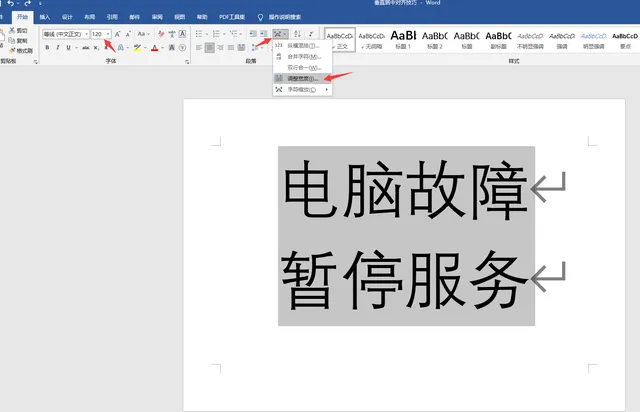Click the line spacing icon
The image size is (640, 412).
255,48
